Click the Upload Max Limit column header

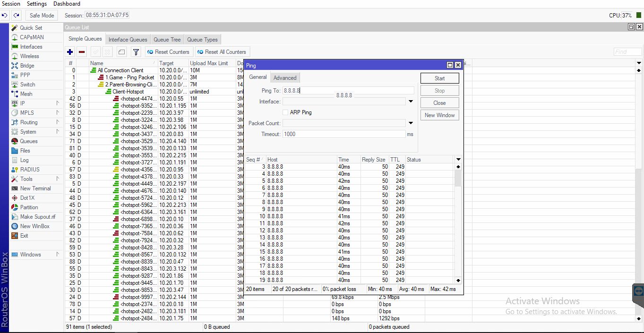pos(212,63)
